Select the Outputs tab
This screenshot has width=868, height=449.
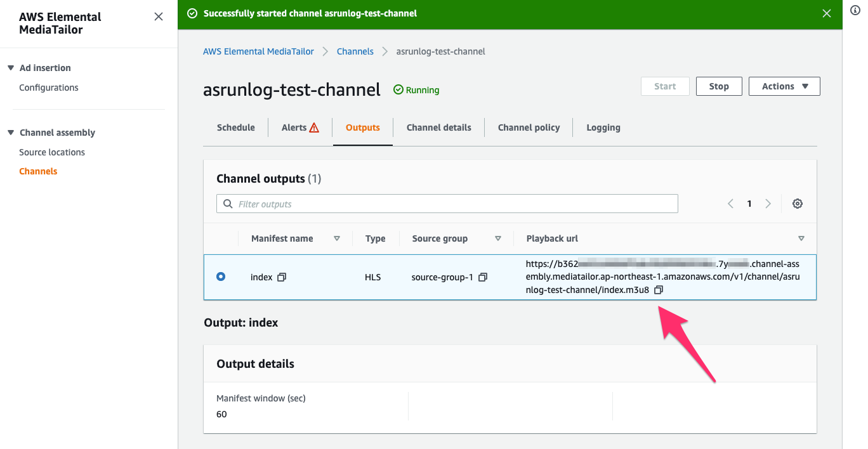click(363, 127)
